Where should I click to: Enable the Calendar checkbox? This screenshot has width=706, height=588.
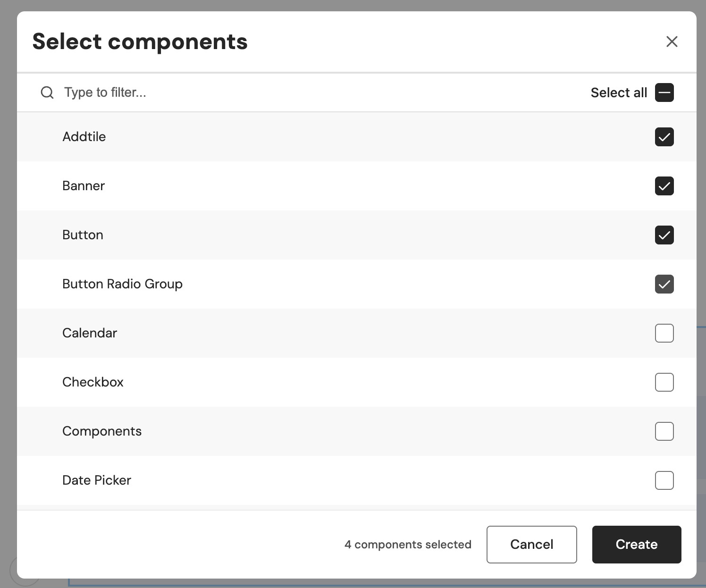(664, 333)
